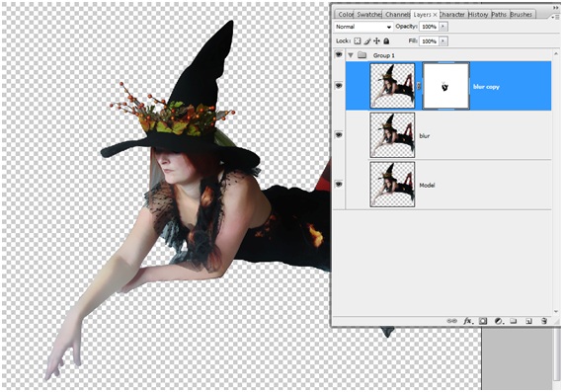Screen dimensions: 563x392
Task: Click the layers list scroll up arrow
Action: [556, 53]
